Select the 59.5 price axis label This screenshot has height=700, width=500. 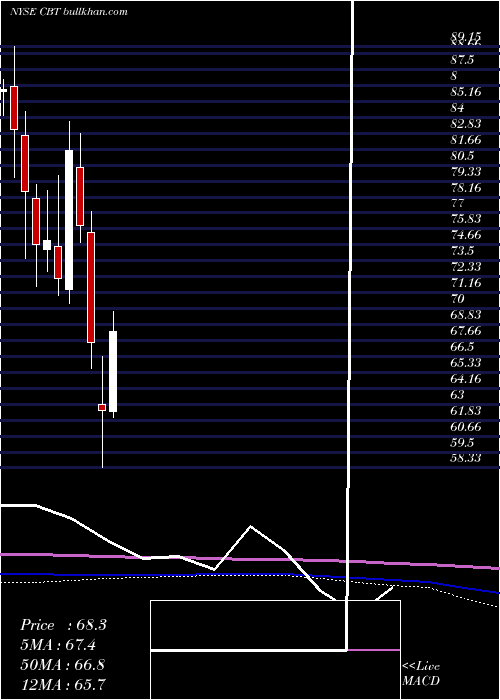tap(462, 443)
